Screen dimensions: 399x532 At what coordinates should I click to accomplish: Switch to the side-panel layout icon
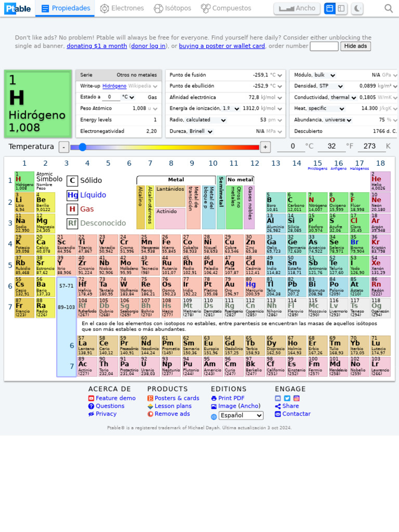click(x=342, y=8)
